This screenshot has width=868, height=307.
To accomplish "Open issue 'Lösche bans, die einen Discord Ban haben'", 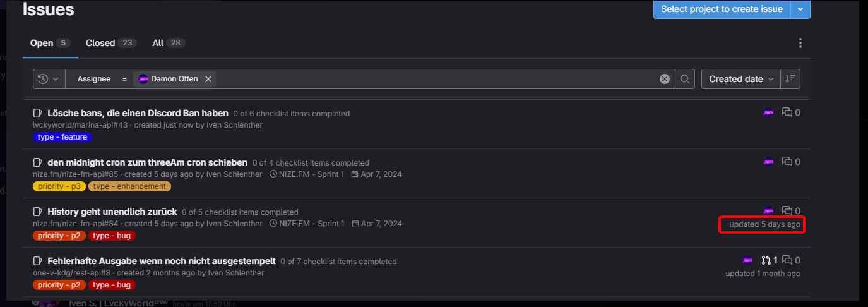I will coord(138,113).
